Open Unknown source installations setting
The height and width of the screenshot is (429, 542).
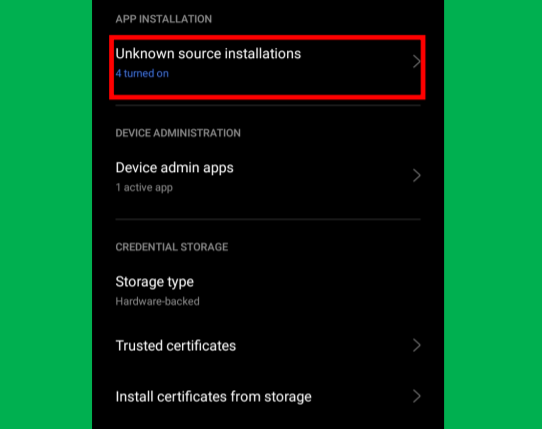pyautogui.click(x=267, y=67)
